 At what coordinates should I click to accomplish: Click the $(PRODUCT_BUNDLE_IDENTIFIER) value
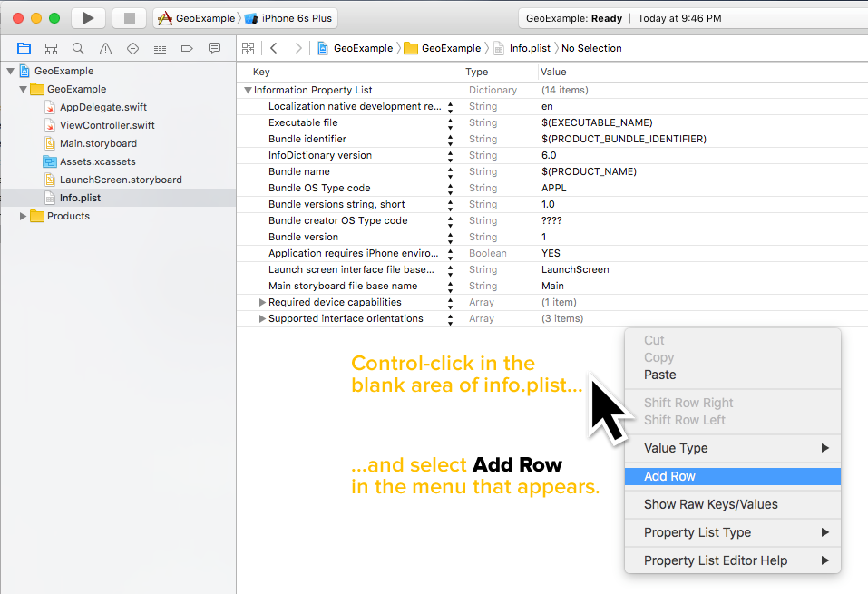[624, 139]
